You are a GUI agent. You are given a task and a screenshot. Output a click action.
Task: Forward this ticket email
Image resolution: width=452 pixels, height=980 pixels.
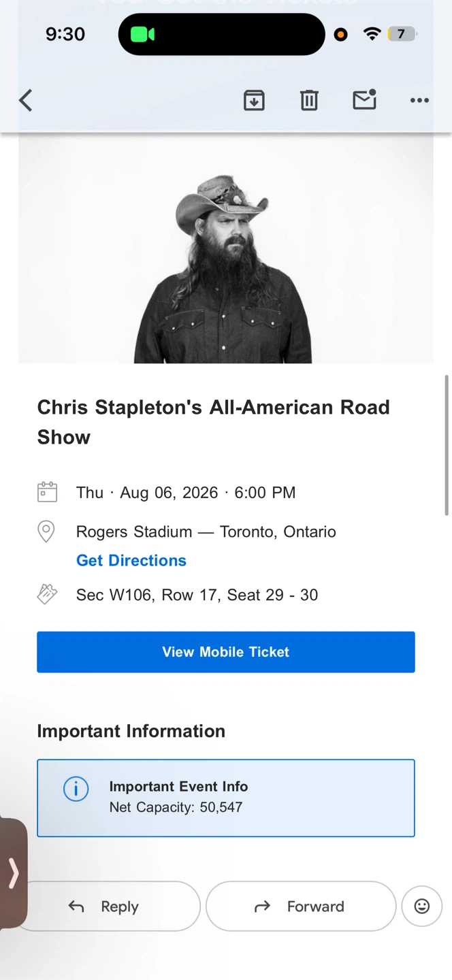click(300, 906)
